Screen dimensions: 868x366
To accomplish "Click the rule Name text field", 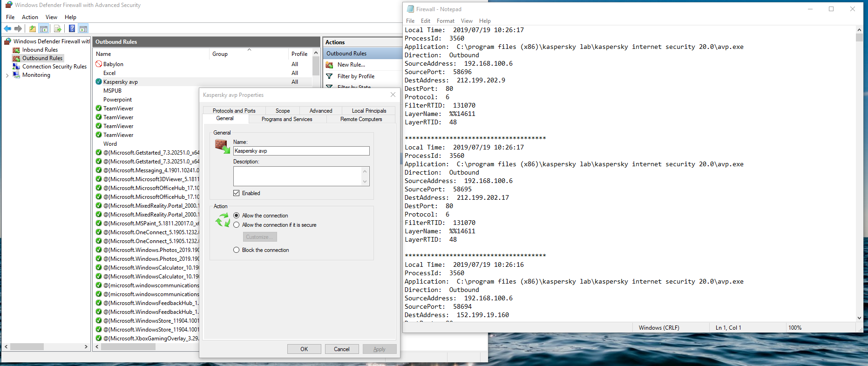I will tap(301, 151).
